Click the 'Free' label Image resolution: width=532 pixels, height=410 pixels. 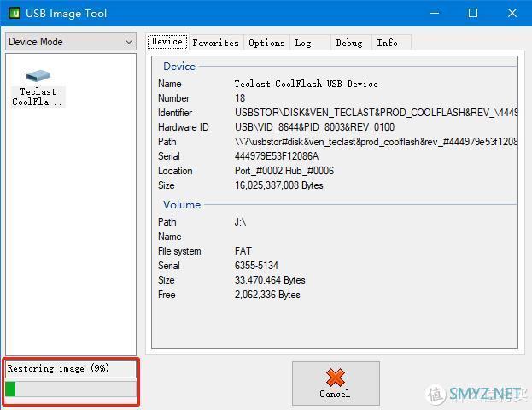point(167,295)
